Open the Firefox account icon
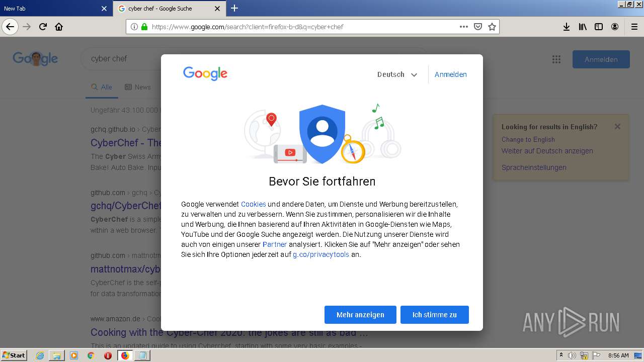The image size is (644, 362). click(615, 27)
